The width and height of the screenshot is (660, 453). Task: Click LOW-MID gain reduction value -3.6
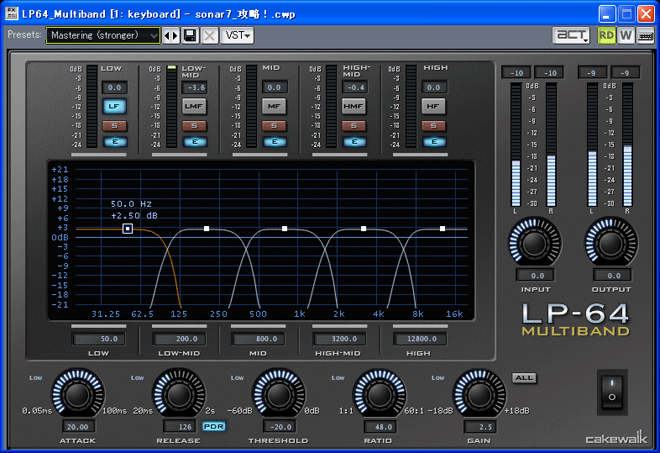(x=194, y=88)
